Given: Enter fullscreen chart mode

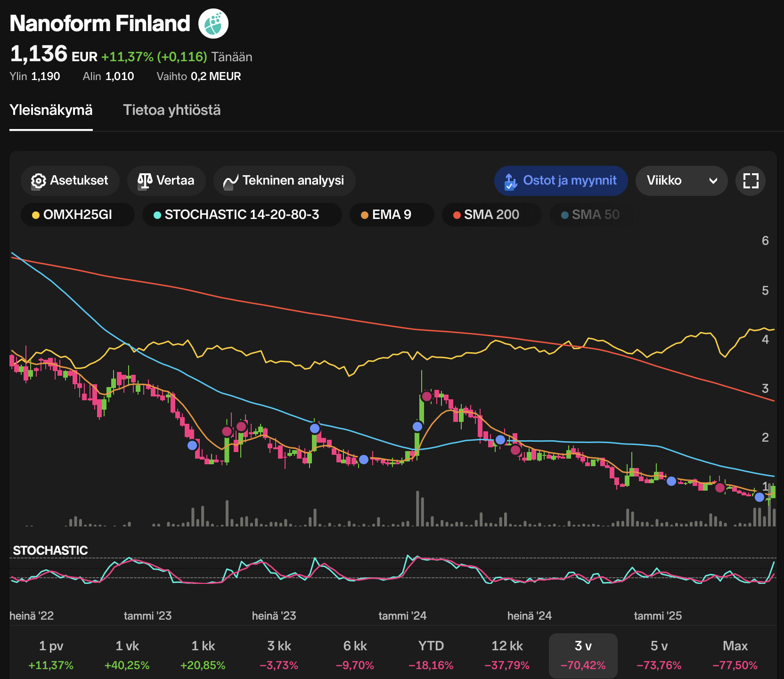Looking at the screenshot, I should [x=751, y=181].
